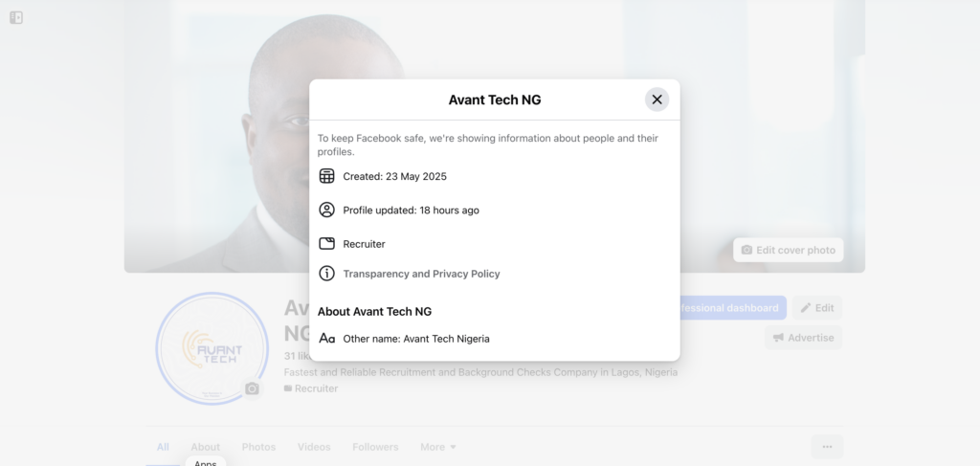Screen dimensions: 980x466
Task: Switch to the Videos tab
Action: coord(314,447)
